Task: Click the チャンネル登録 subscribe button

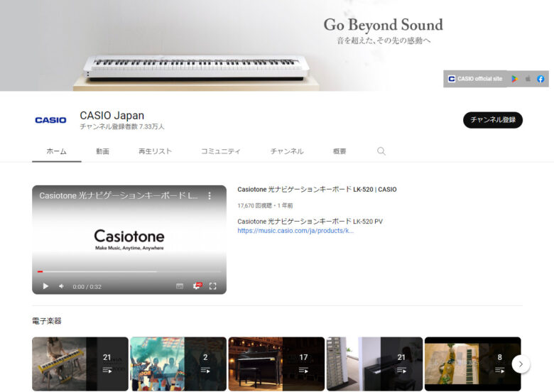Action: click(x=492, y=120)
